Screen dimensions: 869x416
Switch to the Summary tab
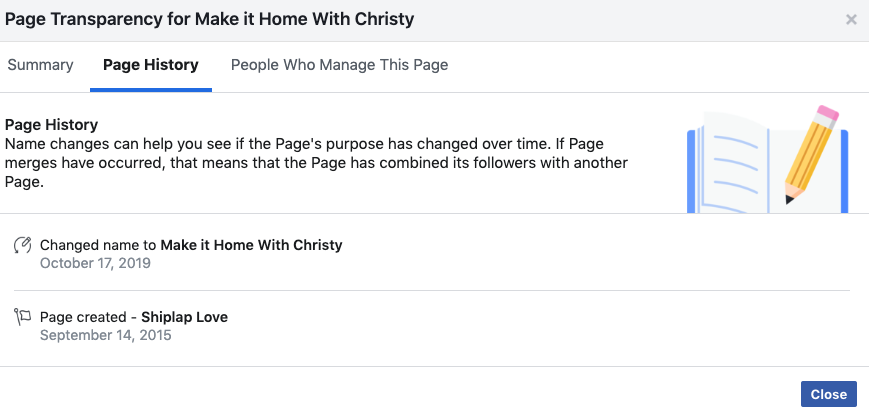point(40,65)
